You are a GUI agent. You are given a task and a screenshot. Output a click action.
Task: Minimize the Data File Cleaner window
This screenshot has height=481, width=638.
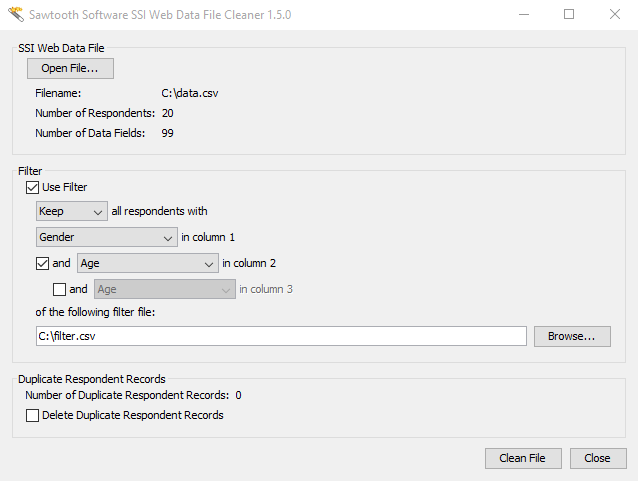pyautogui.click(x=524, y=15)
